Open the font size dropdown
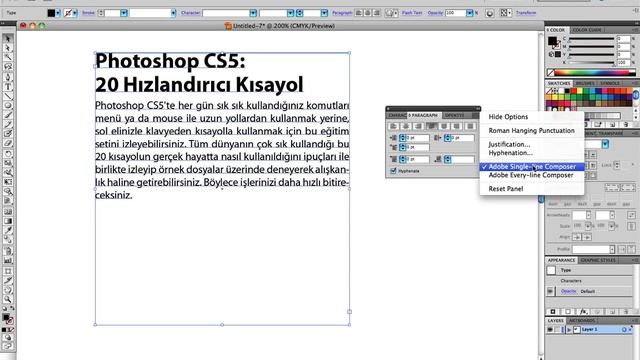Screen dimensions: 640x360 tap(324, 13)
